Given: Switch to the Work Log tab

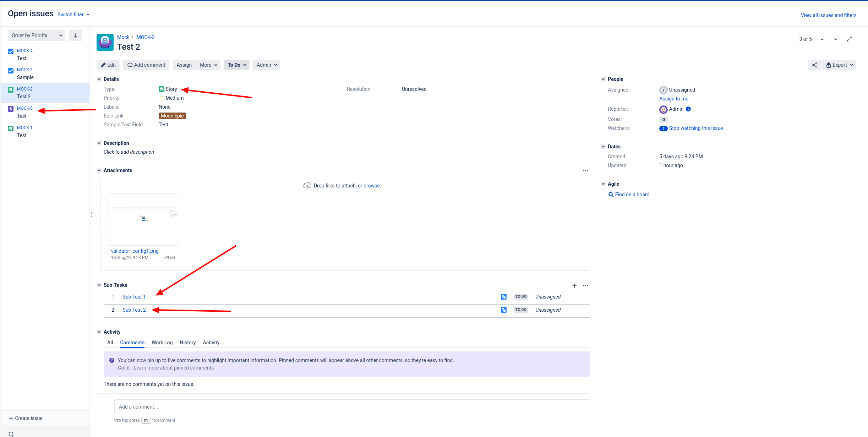Looking at the screenshot, I should pyautogui.click(x=162, y=343).
